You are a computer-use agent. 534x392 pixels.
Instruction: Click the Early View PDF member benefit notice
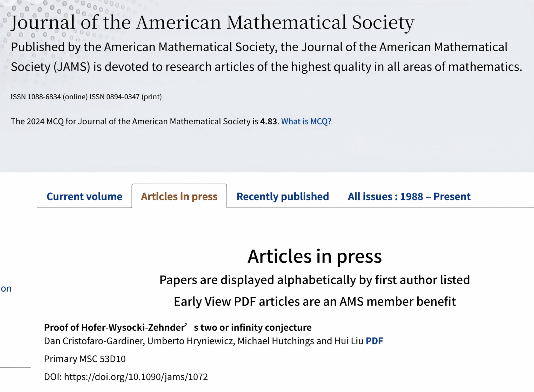(x=315, y=301)
